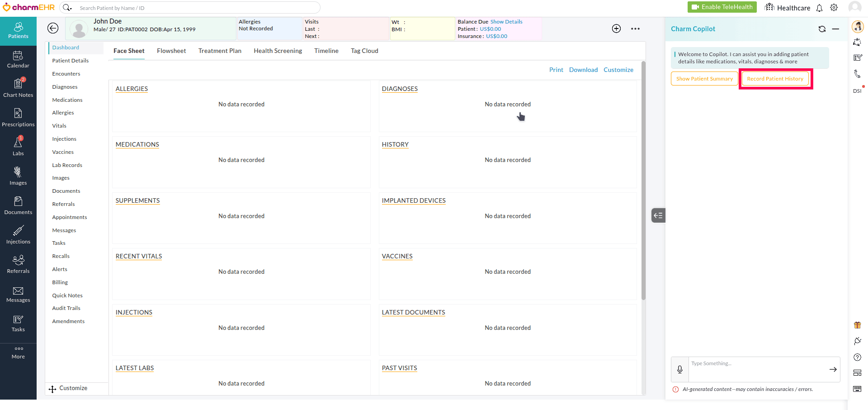Open the help question mark icon
Image resolution: width=868 pixels, height=410 pixels.
(857, 357)
